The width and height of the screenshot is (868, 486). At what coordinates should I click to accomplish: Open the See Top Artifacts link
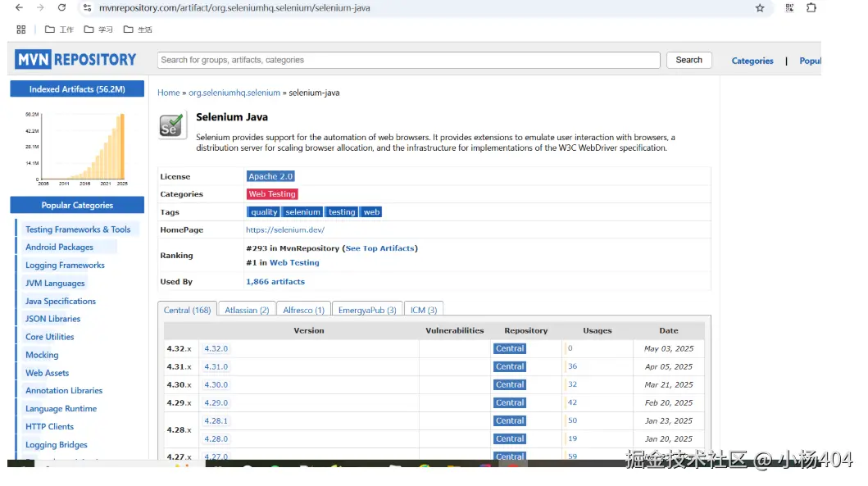point(379,248)
